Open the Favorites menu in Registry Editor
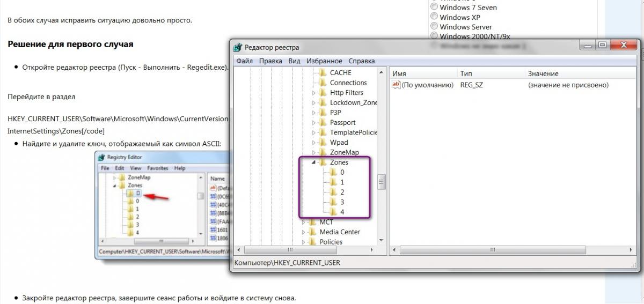The width and height of the screenshot is (644, 304). tap(158, 168)
